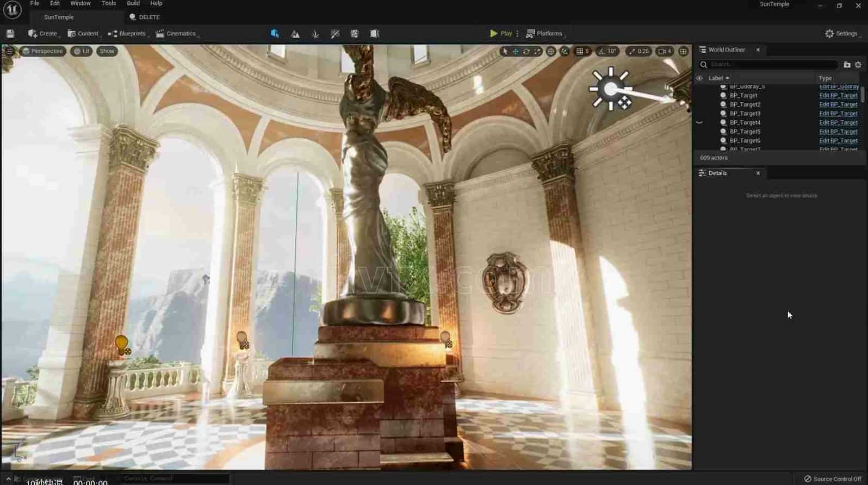Open the Create dropdown

[x=43, y=34]
